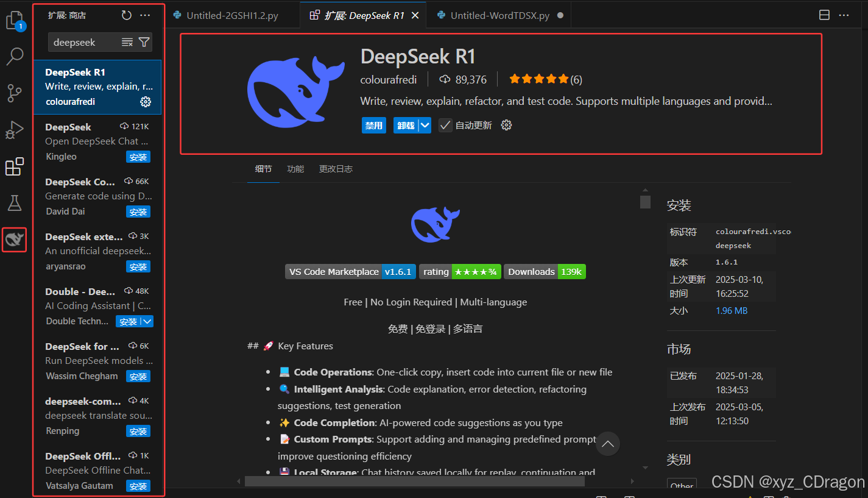Refresh the extensions marketplace list
Viewport: 868px width, 498px height.
(x=126, y=15)
